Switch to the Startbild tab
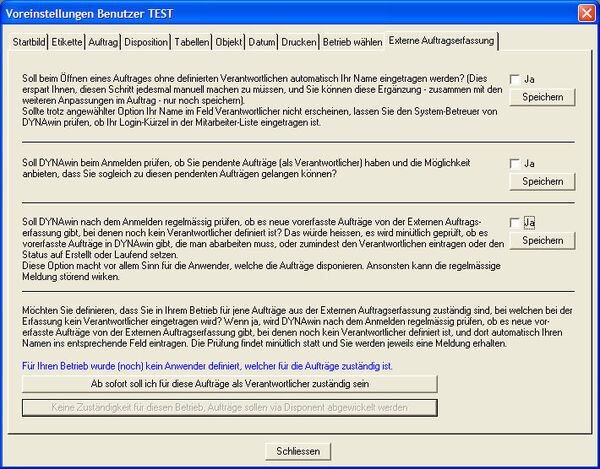Screen dimensions: 600x469 [29, 44]
